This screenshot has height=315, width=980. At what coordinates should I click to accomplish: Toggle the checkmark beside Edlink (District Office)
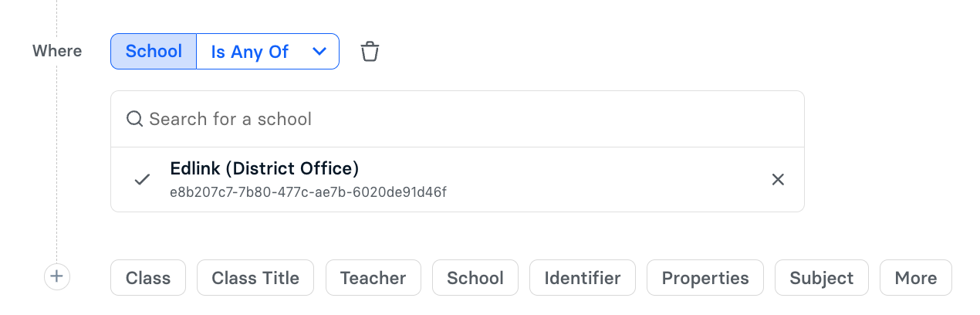pyautogui.click(x=142, y=179)
